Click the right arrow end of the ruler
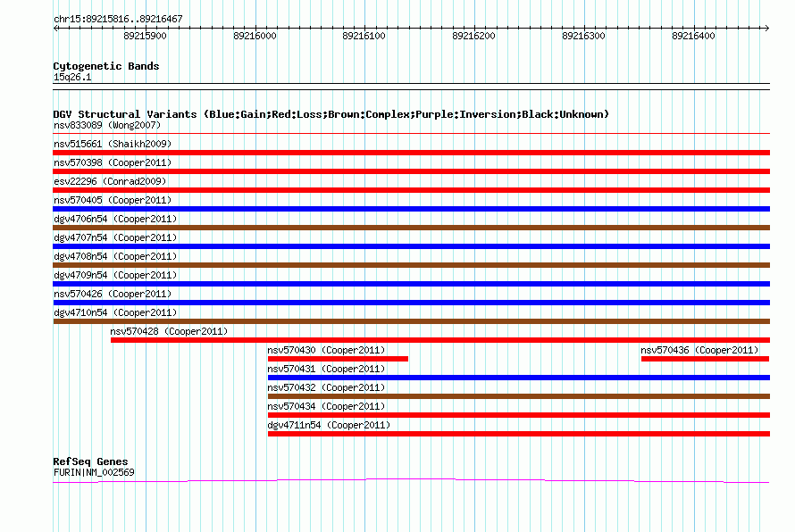 [x=767, y=28]
